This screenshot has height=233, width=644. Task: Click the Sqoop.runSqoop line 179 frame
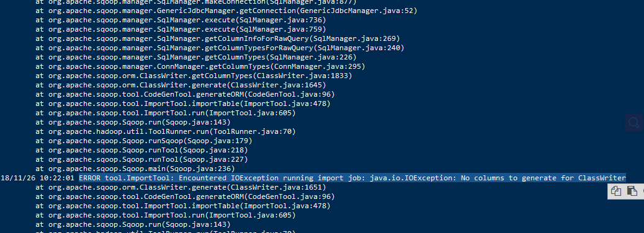[x=144, y=141]
